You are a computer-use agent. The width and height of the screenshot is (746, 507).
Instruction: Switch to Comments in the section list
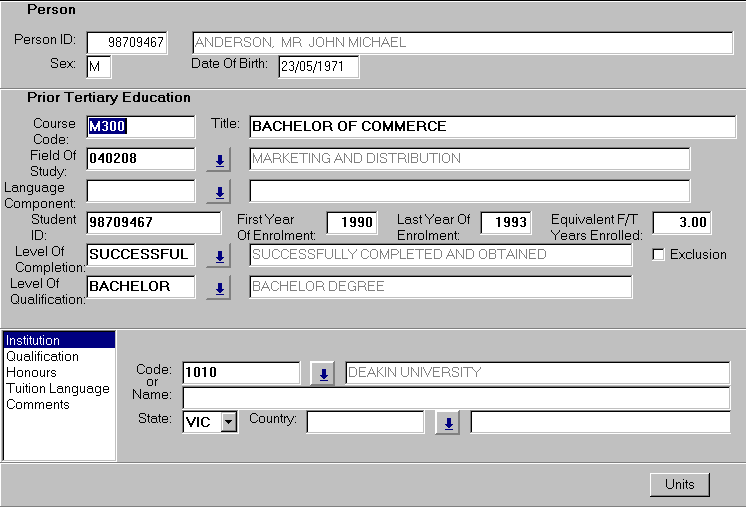coord(38,405)
